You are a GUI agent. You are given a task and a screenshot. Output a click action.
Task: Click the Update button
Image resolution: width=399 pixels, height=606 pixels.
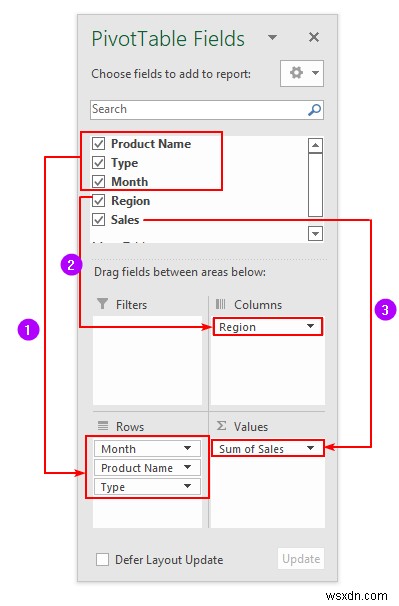point(301,558)
